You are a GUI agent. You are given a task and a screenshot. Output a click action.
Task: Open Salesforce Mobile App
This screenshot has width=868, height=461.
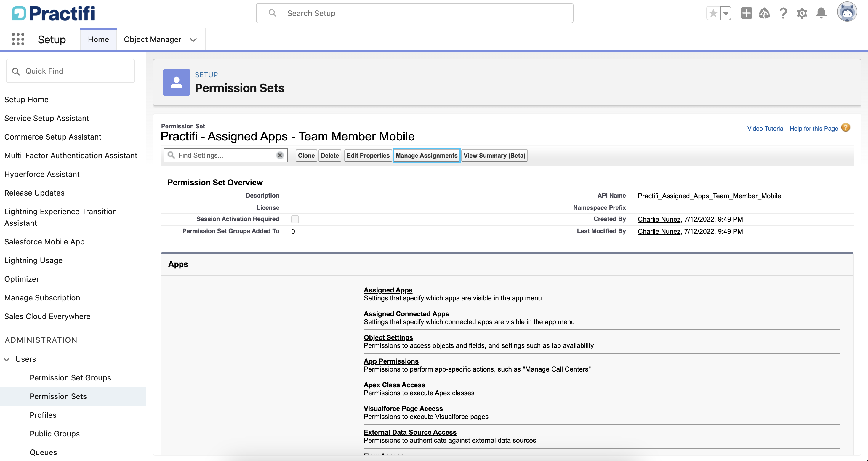(x=44, y=242)
